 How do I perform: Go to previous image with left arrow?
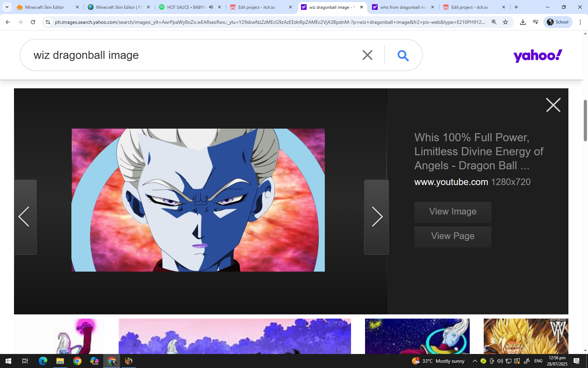tap(25, 217)
